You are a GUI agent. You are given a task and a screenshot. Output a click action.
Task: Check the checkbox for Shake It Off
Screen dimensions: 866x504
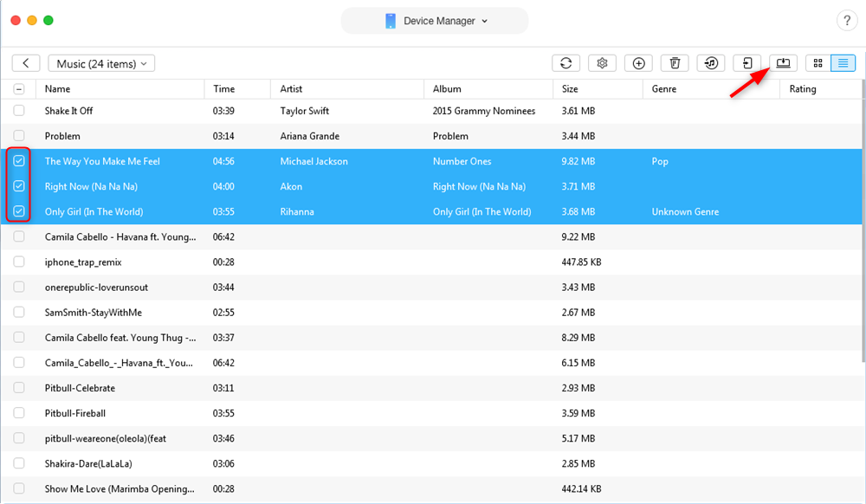(x=18, y=111)
